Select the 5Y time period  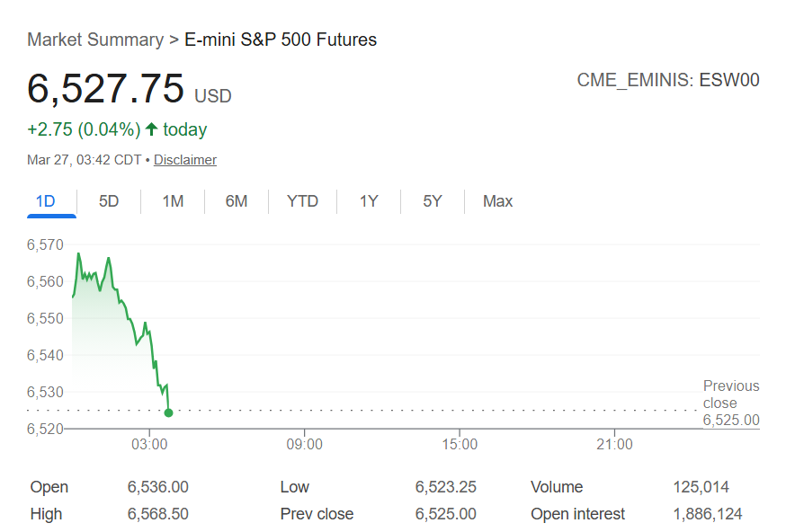click(x=433, y=201)
